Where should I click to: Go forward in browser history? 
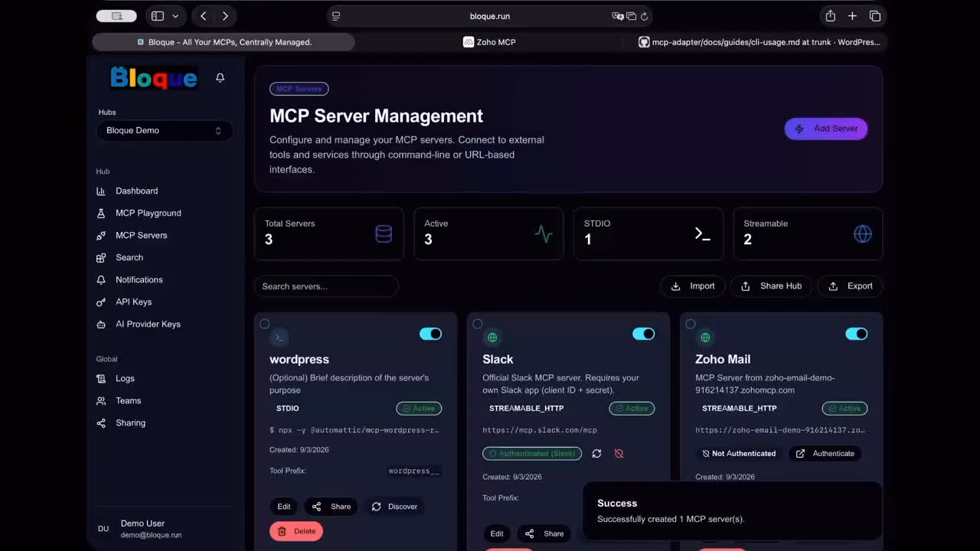[x=225, y=16]
